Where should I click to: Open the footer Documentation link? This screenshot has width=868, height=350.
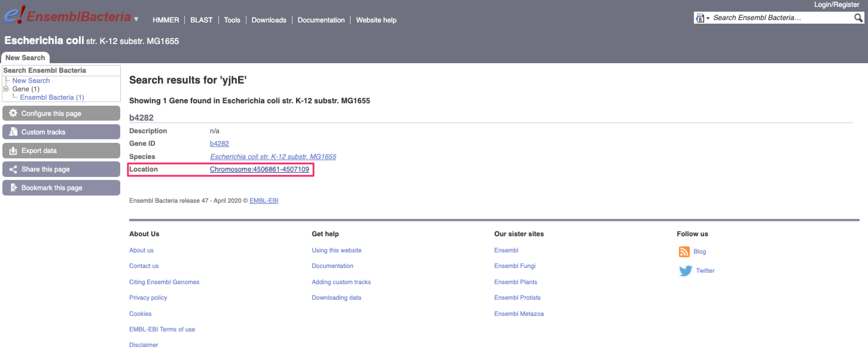(x=332, y=266)
